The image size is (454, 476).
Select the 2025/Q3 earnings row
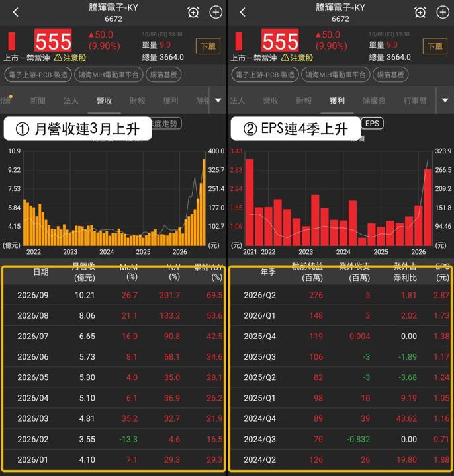(340, 357)
